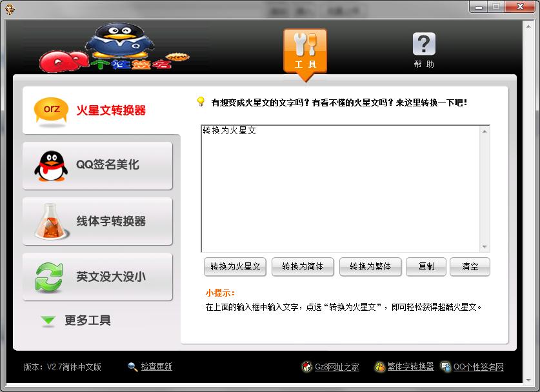This screenshot has width=540, height=392.
Task: Click the text area scrollbar up arrow
Action: point(485,132)
